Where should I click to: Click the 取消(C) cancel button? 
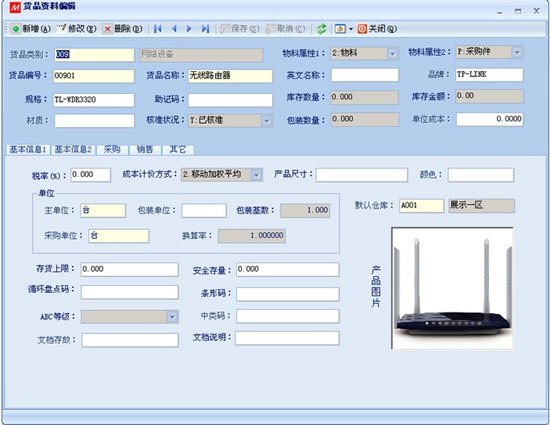click(285, 29)
